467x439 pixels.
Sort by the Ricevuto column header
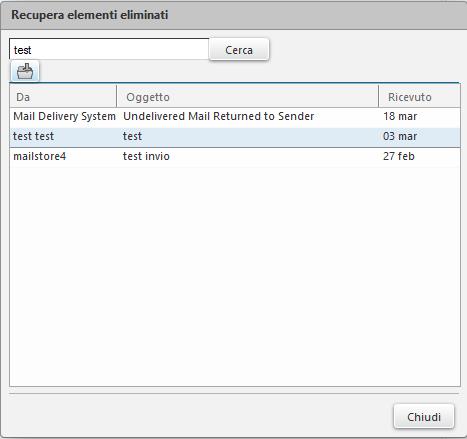419,97
